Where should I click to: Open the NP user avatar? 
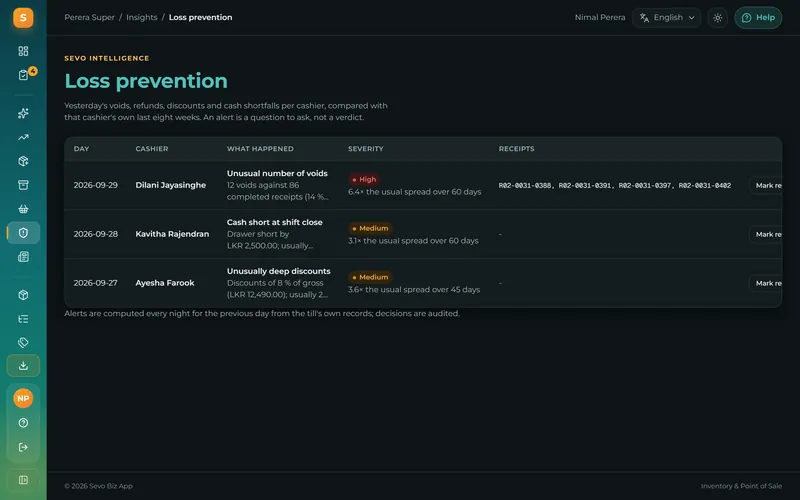click(23, 398)
